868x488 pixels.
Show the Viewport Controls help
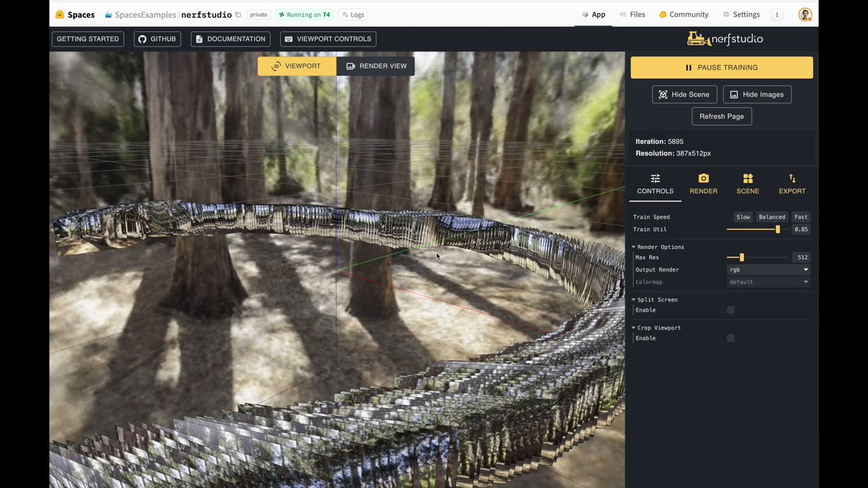tap(328, 39)
